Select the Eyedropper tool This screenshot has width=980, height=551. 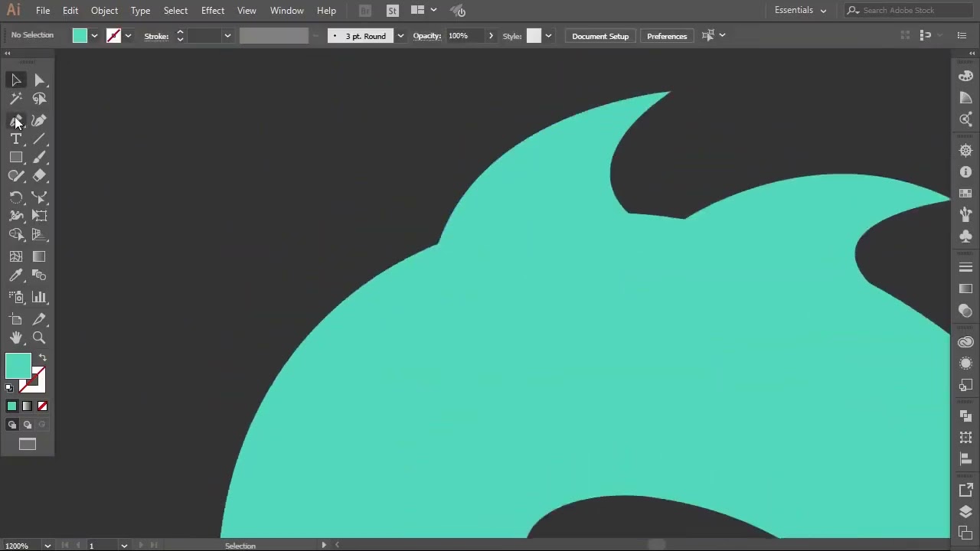coord(16,275)
